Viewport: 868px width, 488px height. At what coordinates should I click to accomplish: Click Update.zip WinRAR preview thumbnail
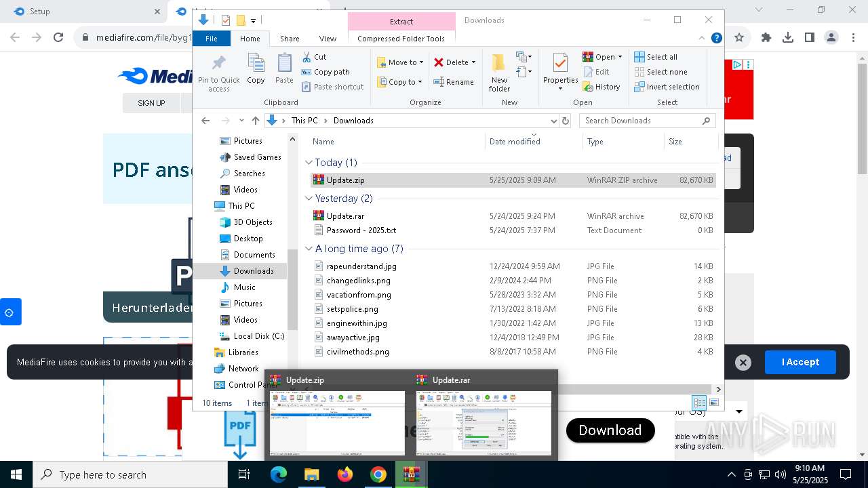tap(337, 424)
